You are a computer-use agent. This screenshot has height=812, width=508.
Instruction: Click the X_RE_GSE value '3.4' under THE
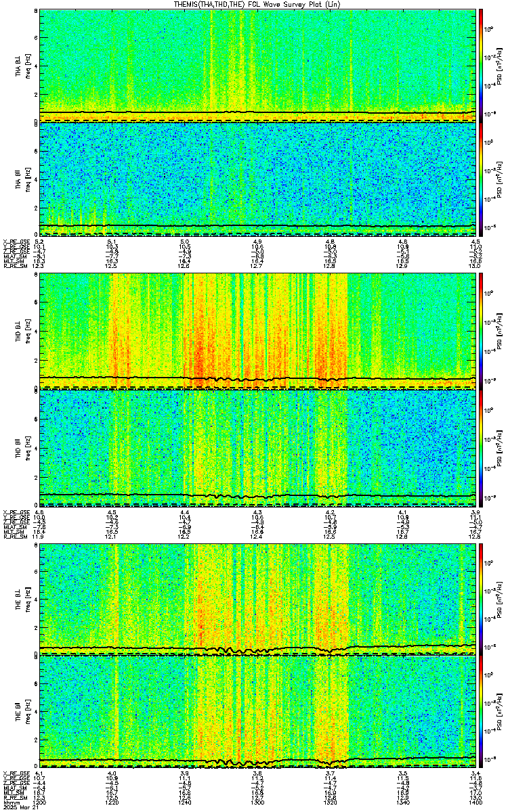click(x=475, y=773)
